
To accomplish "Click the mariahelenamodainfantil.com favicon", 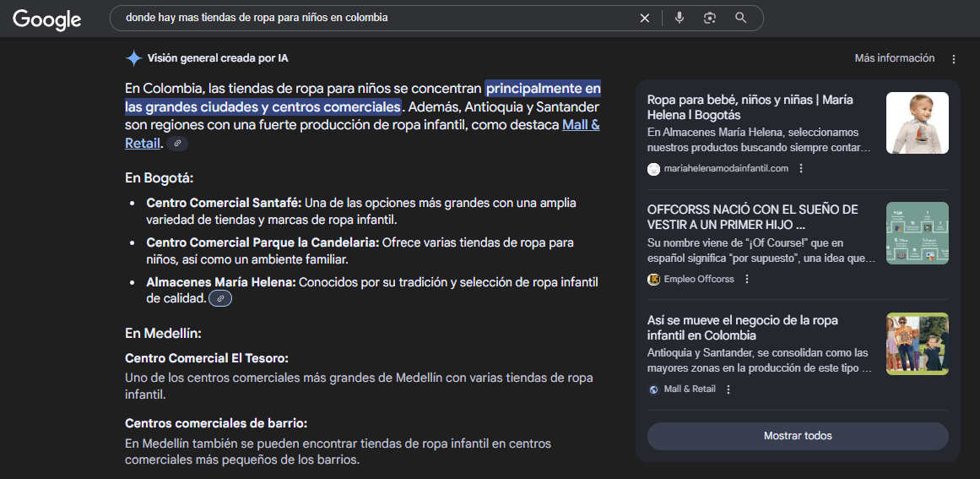I will [x=653, y=169].
